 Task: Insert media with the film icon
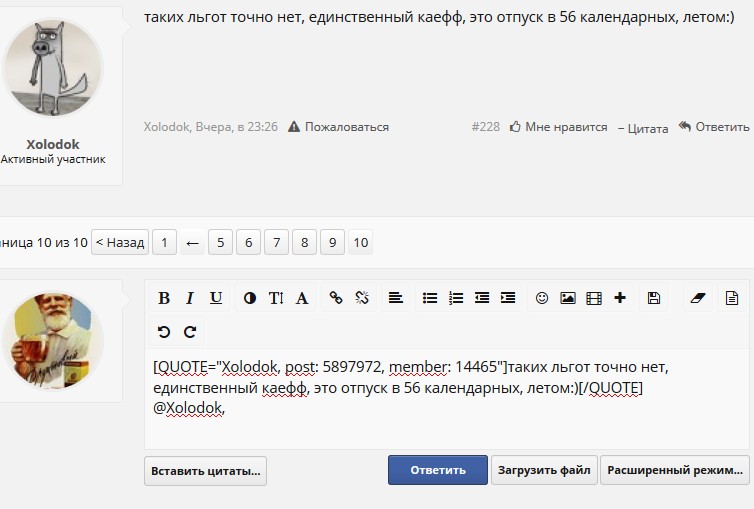[x=594, y=298]
